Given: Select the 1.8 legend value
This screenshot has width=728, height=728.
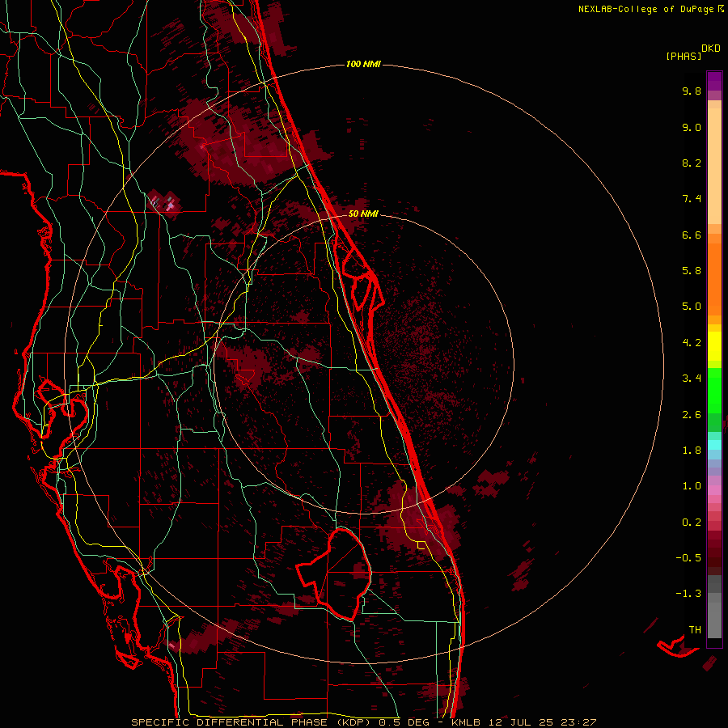Looking at the screenshot, I should tap(692, 451).
